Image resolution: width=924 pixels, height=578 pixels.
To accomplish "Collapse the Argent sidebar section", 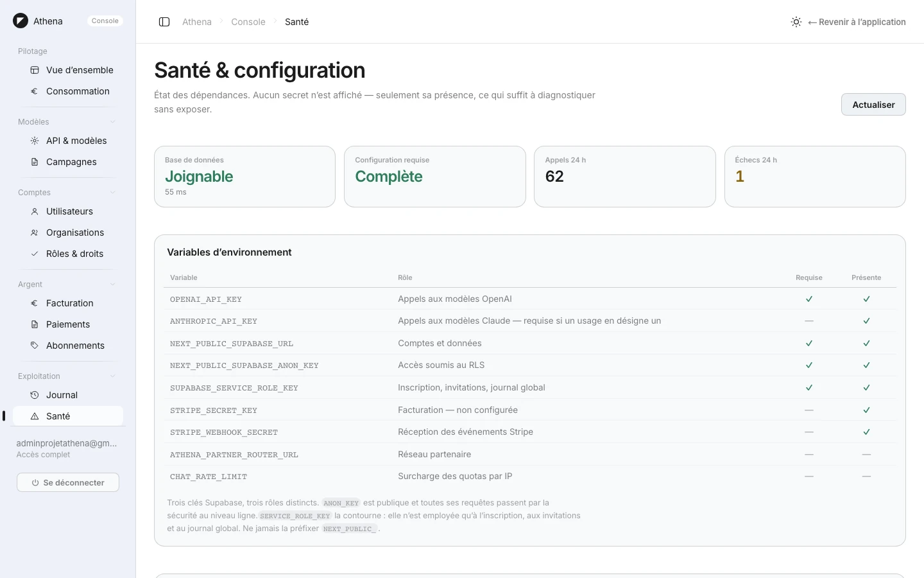I will tap(113, 285).
